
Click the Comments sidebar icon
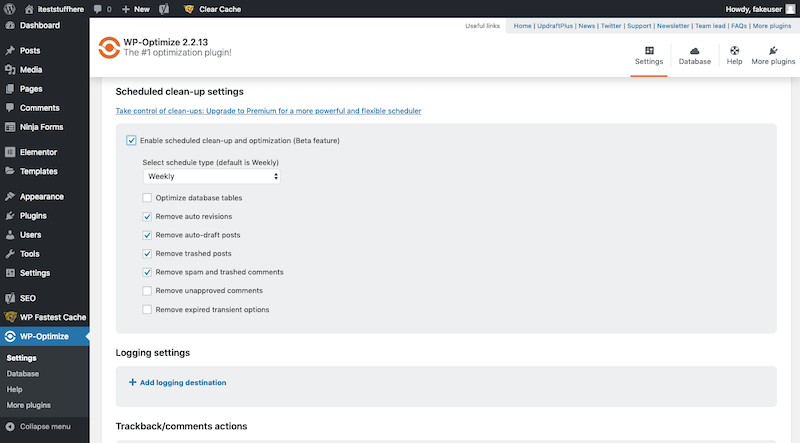10,108
